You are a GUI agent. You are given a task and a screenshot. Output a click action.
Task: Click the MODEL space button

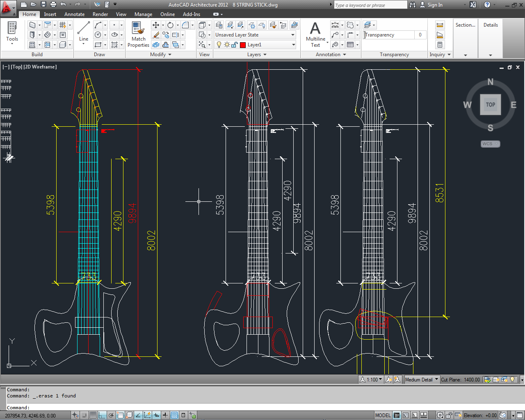tap(383, 415)
